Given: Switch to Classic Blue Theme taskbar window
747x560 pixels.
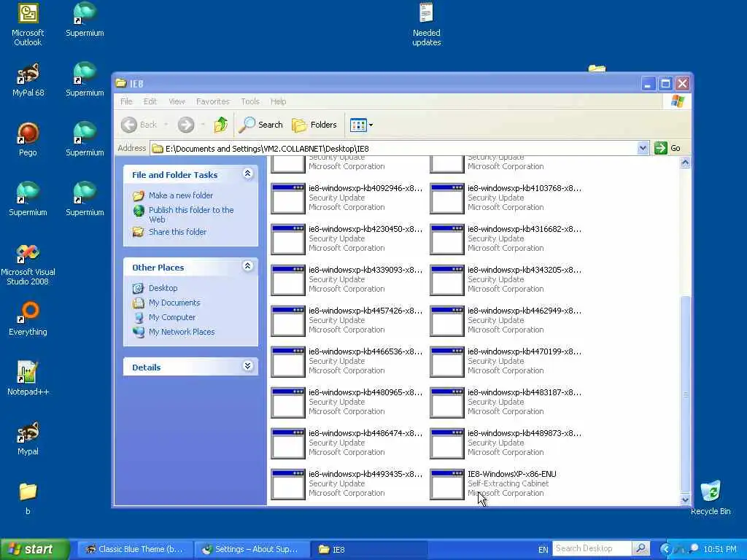Looking at the screenshot, I should [x=135, y=550].
